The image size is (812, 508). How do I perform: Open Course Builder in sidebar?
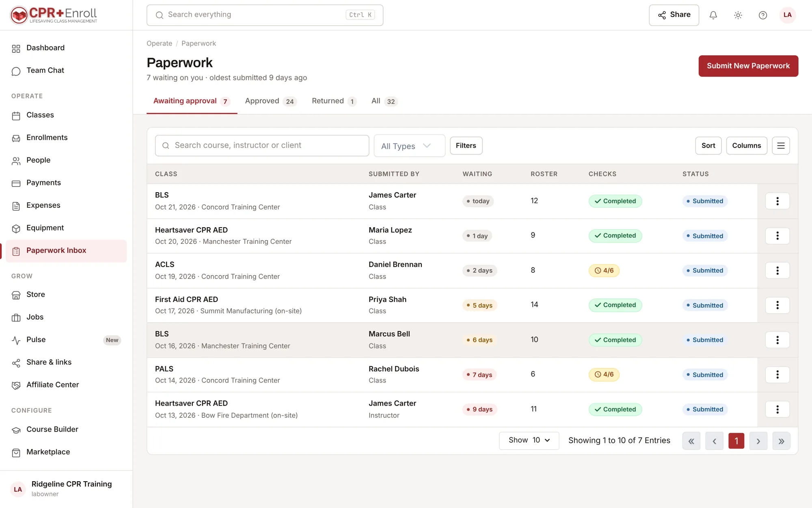click(66, 430)
